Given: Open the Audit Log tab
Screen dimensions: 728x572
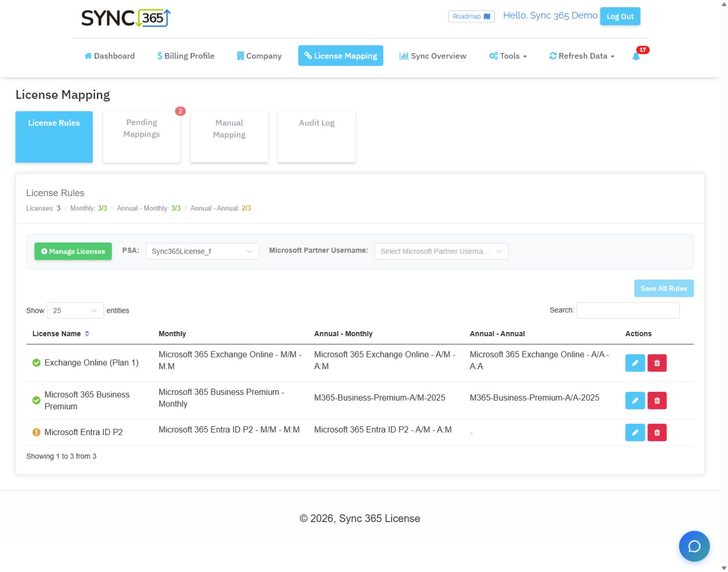Looking at the screenshot, I should pos(317,137).
